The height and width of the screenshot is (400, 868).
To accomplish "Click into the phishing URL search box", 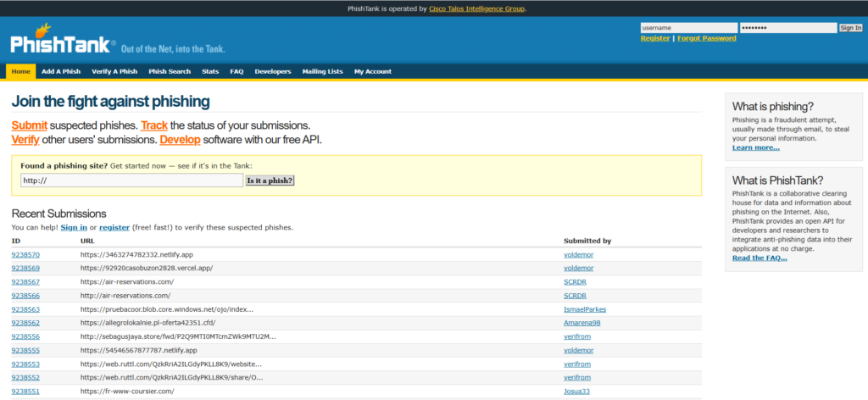I will (131, 181).
